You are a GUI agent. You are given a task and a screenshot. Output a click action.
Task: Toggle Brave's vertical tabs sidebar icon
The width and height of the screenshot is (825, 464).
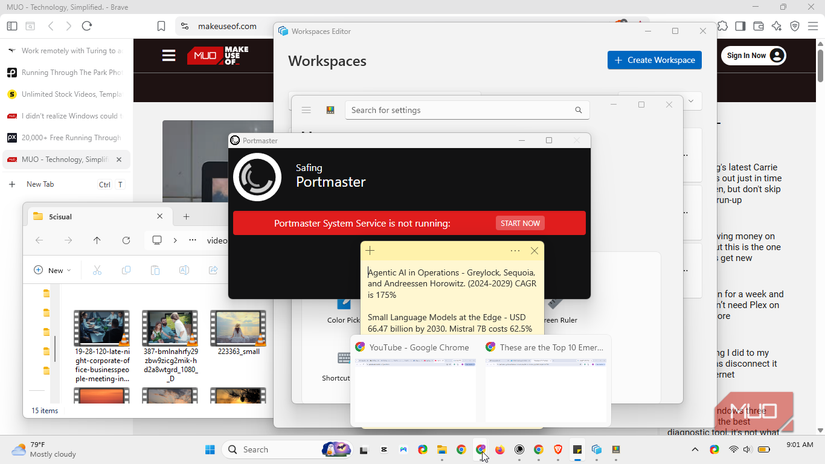pos(12,26)
